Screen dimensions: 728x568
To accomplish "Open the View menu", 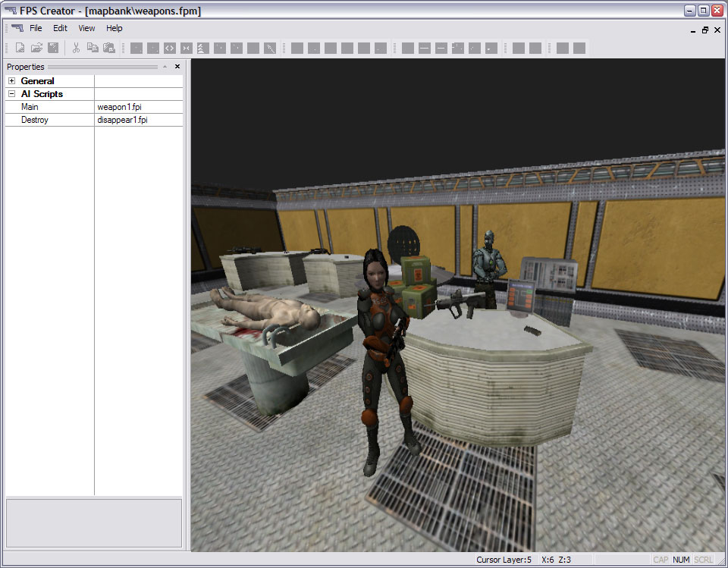I will [x=86, y=28].
